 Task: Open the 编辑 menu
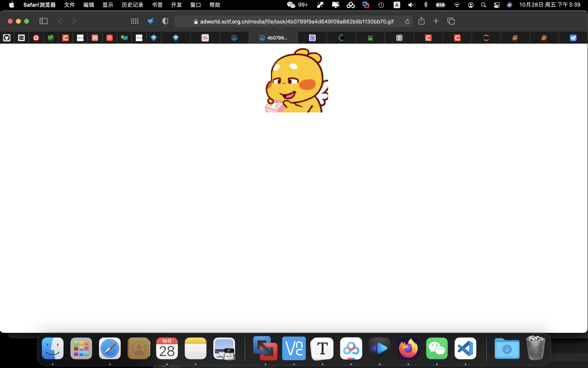[89, 5]
